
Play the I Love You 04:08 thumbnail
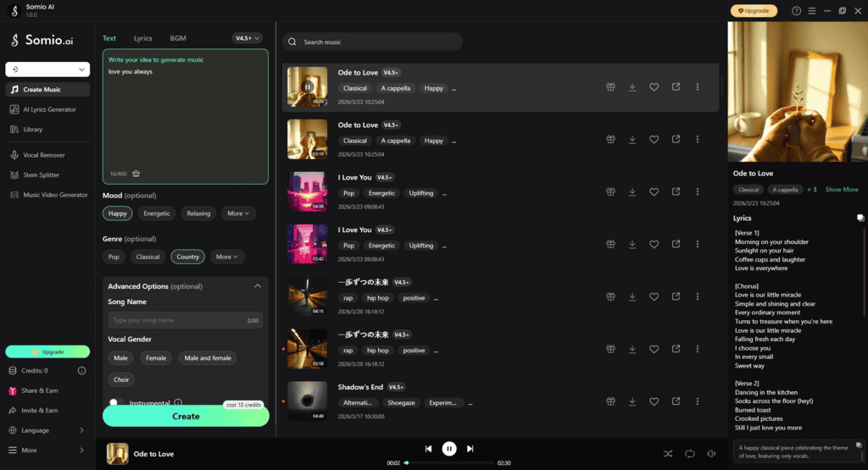click(307, 192)
